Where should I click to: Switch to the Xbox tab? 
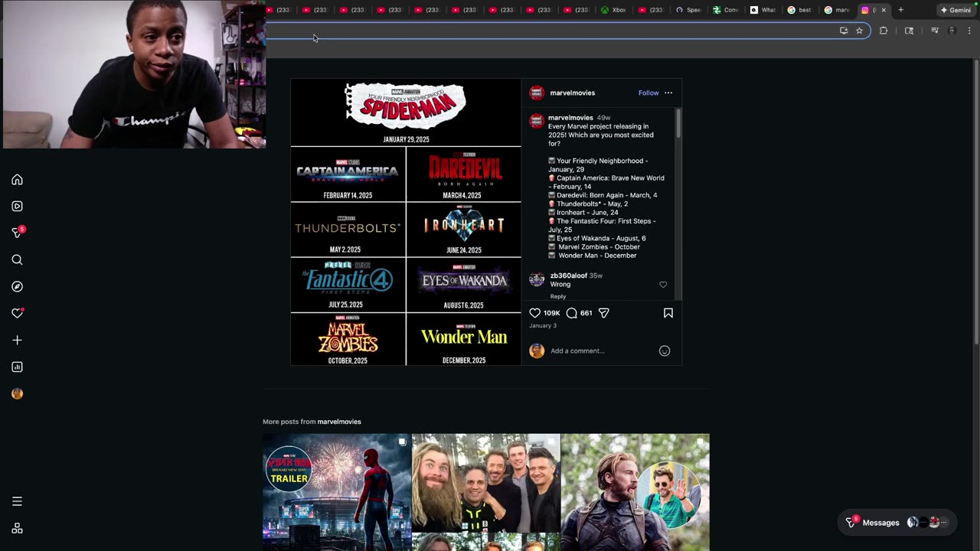click(613, 10)
